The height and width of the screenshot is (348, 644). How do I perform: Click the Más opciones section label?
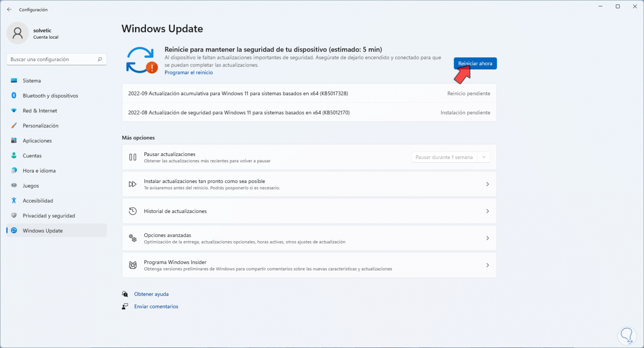pyautogui.click(x=138, y=138)
